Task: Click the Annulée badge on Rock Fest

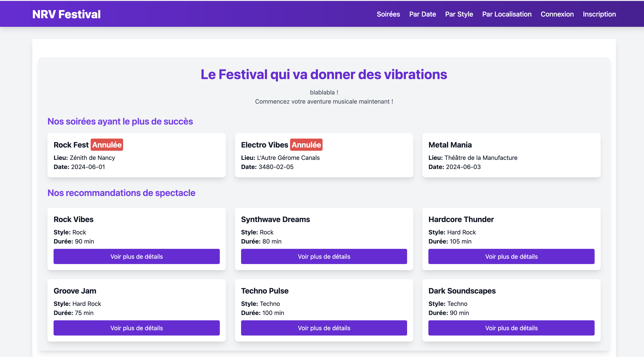Action: tap(107, 145)
